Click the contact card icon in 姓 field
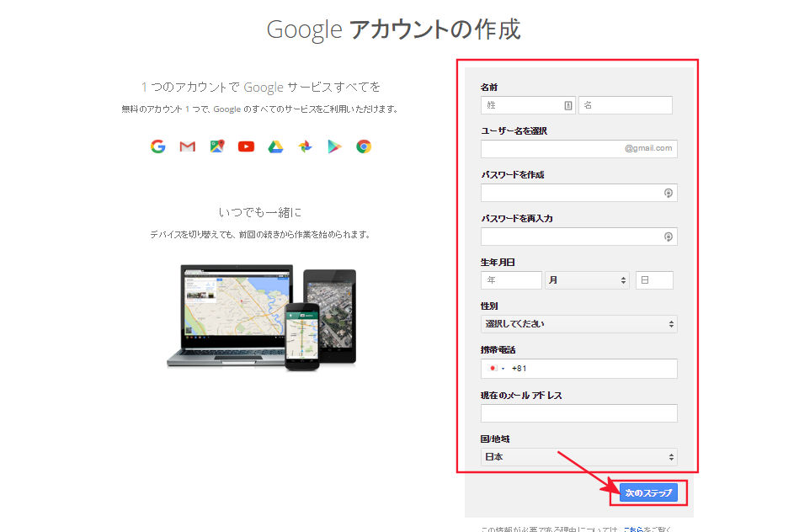This screenshot has height=532, width=799. coord(568,105)
